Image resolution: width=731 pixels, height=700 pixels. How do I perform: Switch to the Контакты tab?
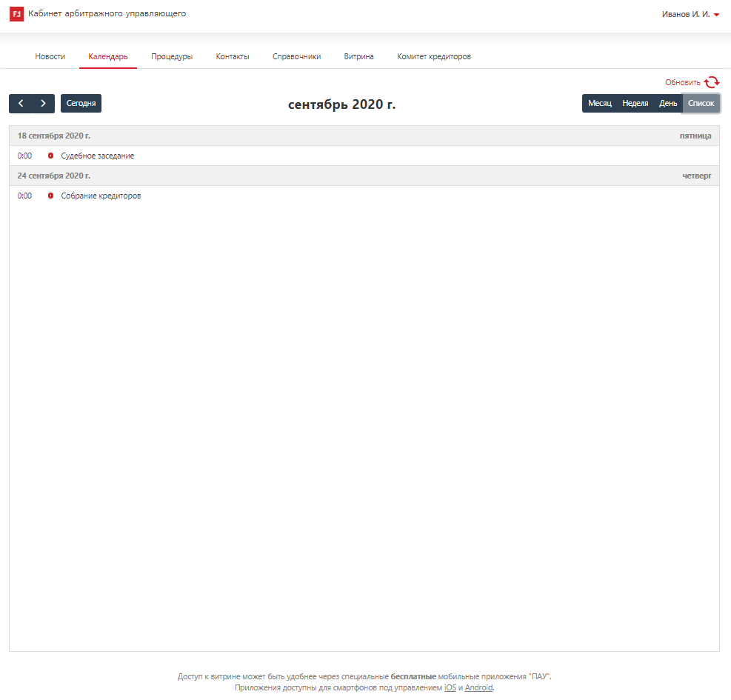pos(233,56)
